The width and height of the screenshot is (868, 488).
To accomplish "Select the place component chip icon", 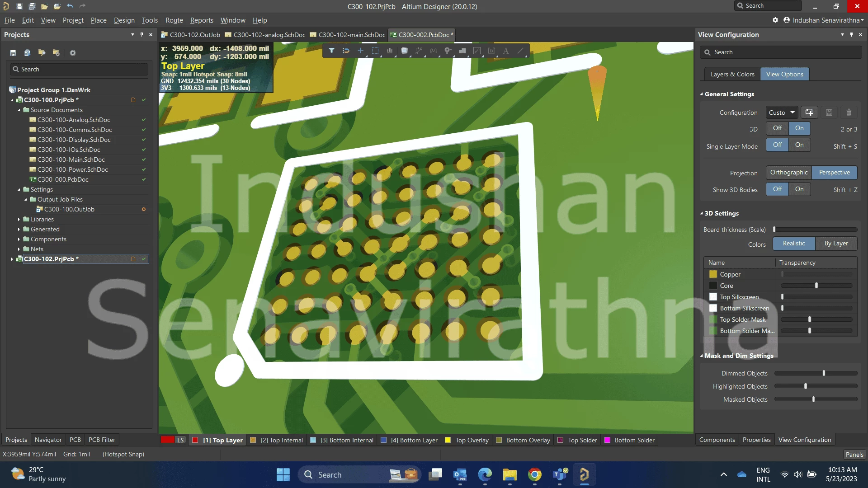I will [x=405, y=51].
